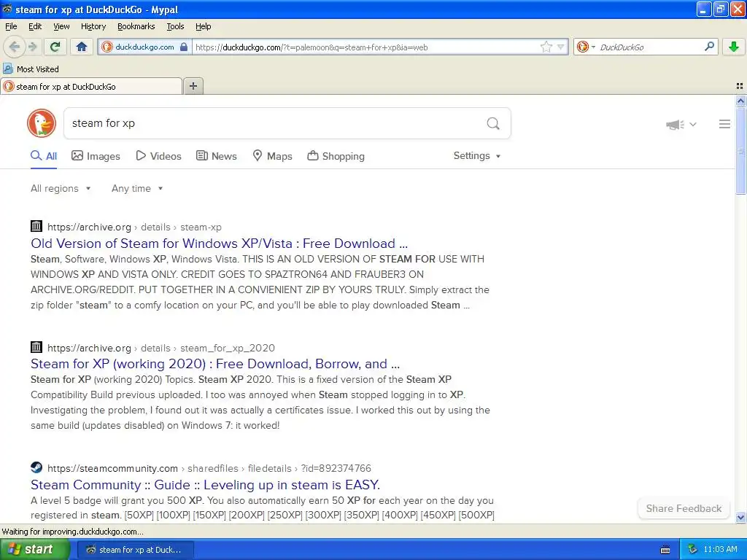Open downloads with the green arrow icon
Screen dimensions: 747x560
tap(734, 47)
